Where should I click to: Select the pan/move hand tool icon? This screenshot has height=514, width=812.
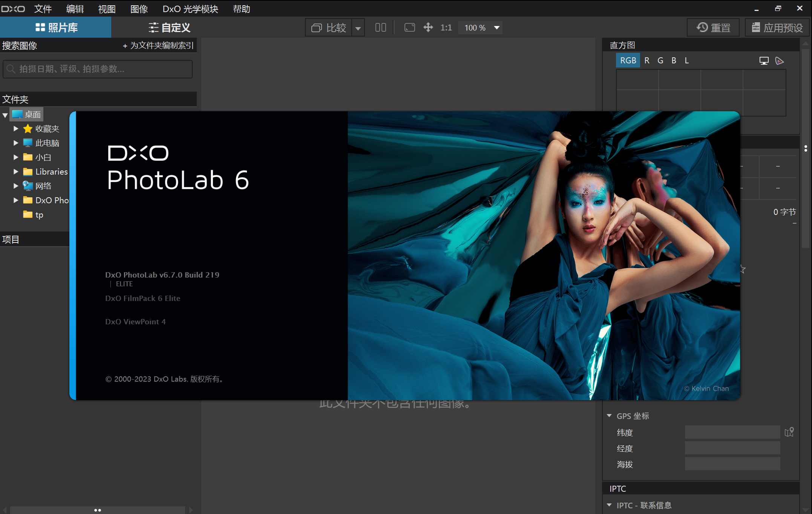coord(428,28)
